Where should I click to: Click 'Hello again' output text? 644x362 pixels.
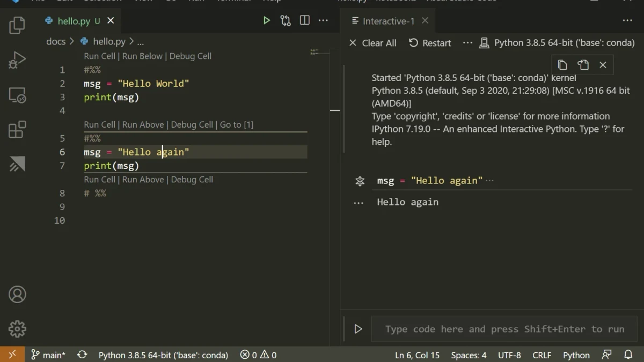(408, 202)
